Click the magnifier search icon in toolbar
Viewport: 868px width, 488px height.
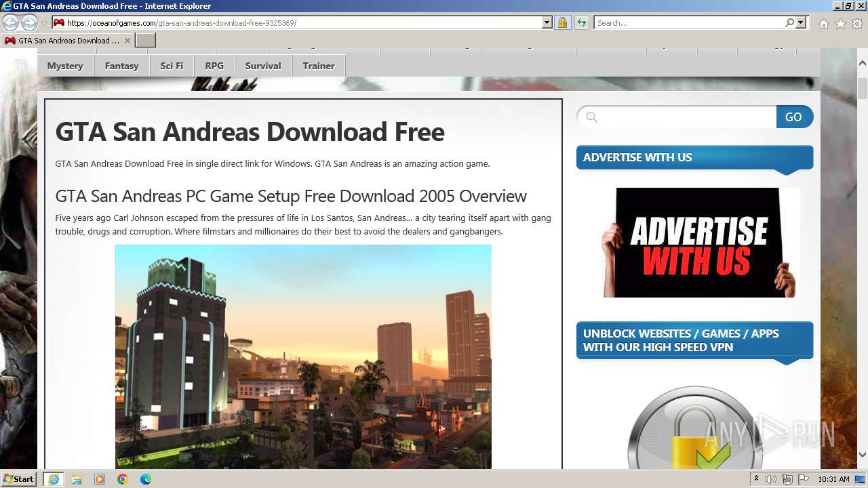pos(789,23)
